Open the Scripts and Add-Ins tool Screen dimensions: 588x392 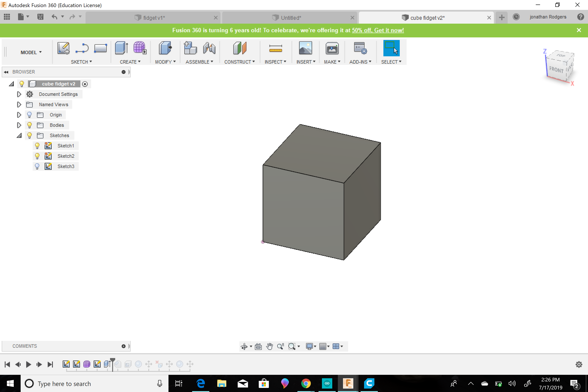tap(360, 48)
